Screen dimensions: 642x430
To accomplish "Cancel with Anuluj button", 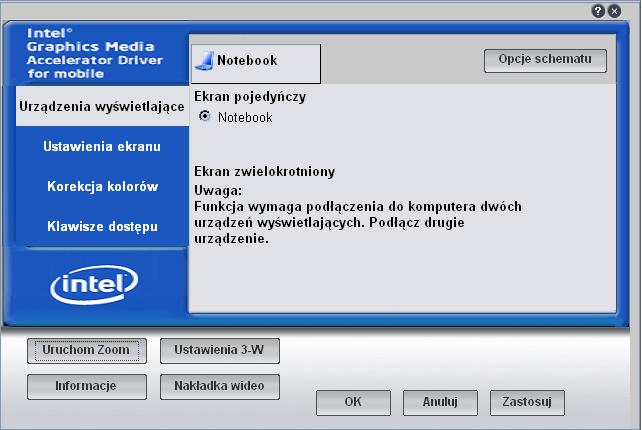I will tap(440, 403).
